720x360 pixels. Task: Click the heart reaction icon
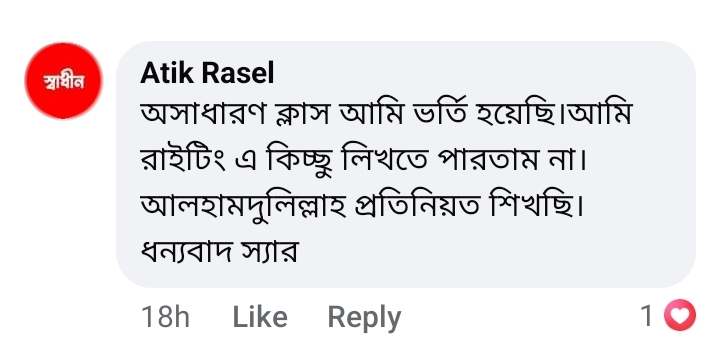point(681,315)
